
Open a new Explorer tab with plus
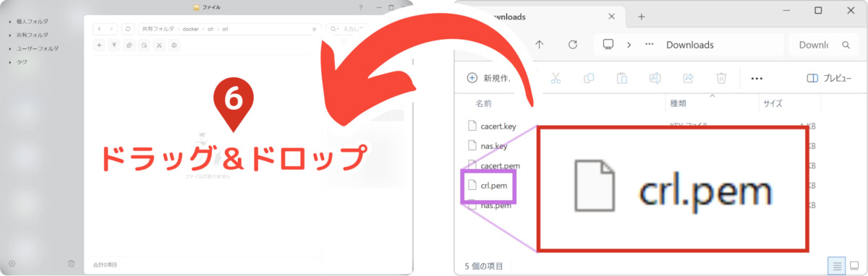click(641, 17)
